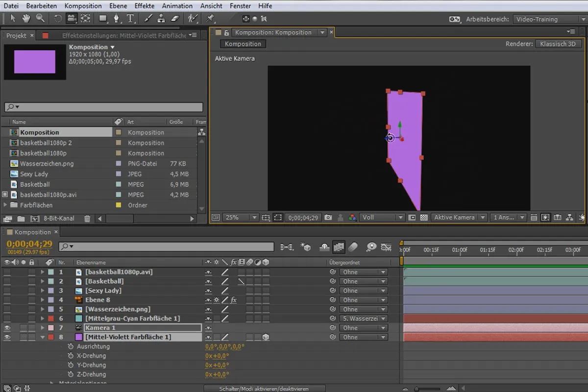Click the region of interest icon
The width and height of the screenshot is (588, 392).
pyautogui.click(x=412, y=218)
